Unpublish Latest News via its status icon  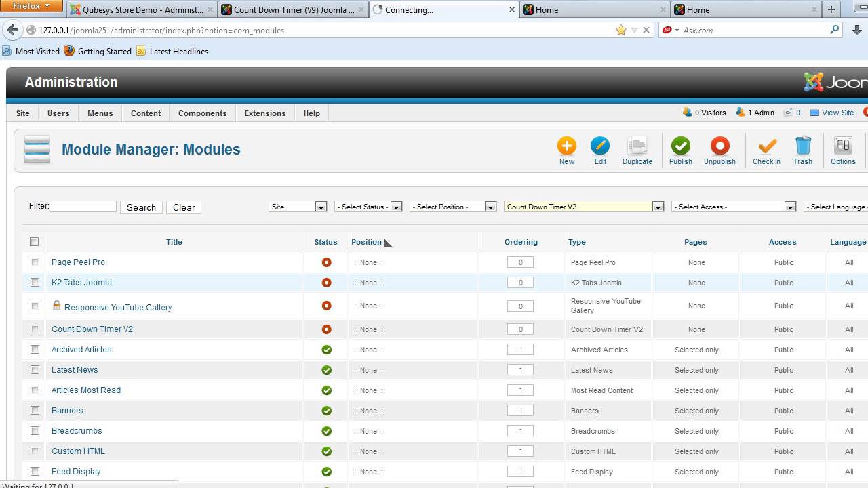click(326, 370)
